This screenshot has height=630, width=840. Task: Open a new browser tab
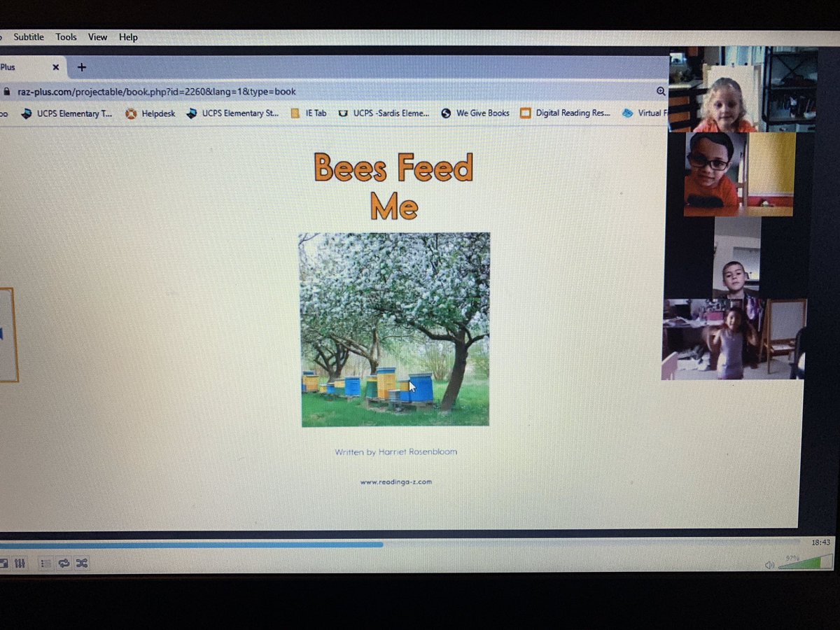point(82,67)
